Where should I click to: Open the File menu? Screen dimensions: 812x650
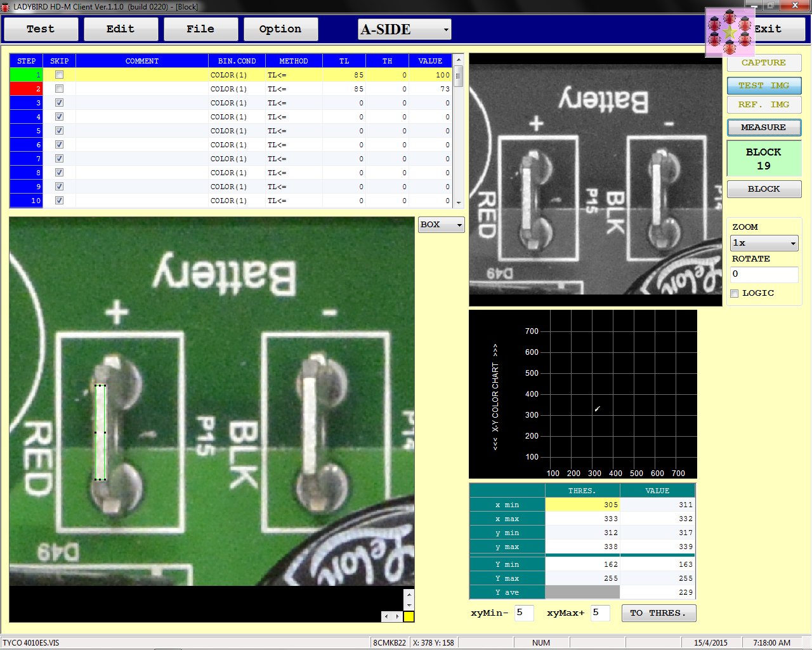200,29
